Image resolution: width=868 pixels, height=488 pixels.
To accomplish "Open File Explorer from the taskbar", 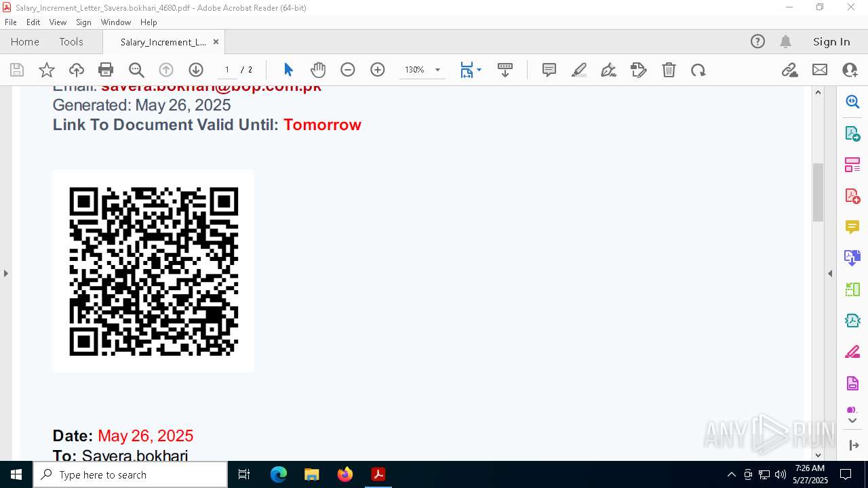I will pos(312,474).
